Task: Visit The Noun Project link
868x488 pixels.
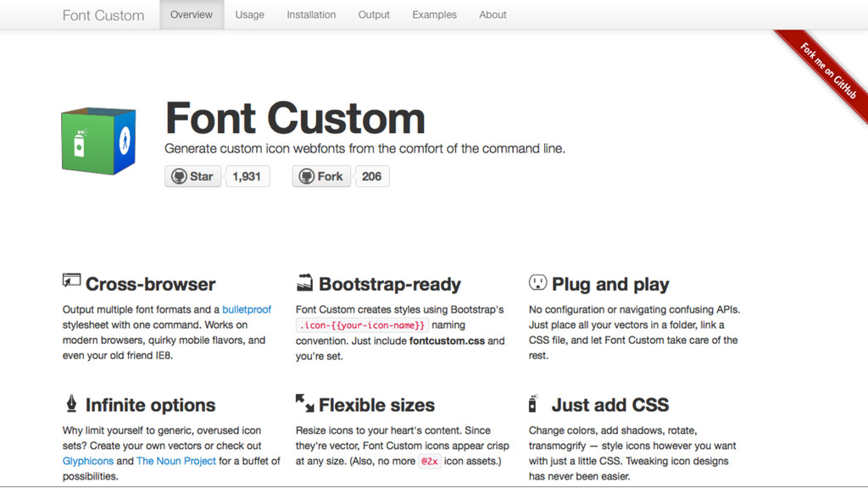Action: 176,461
